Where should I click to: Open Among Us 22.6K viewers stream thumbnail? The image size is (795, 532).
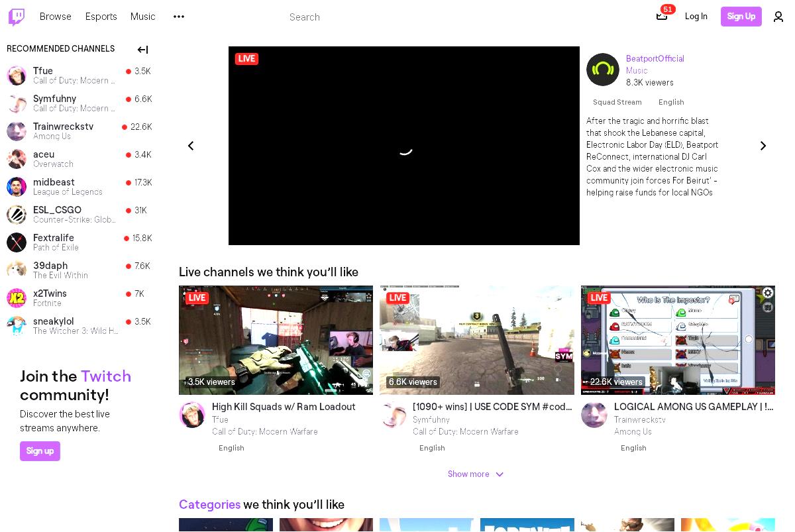pos(678,341)
